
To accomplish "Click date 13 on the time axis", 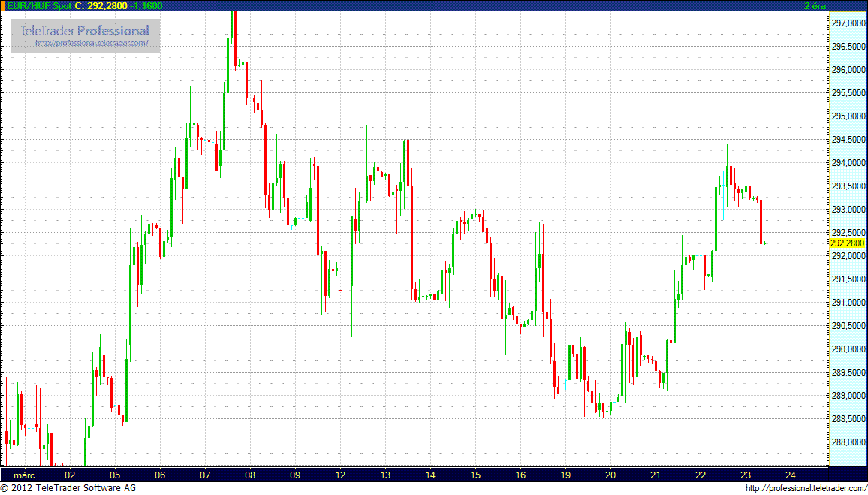I will tap(385, 475).
